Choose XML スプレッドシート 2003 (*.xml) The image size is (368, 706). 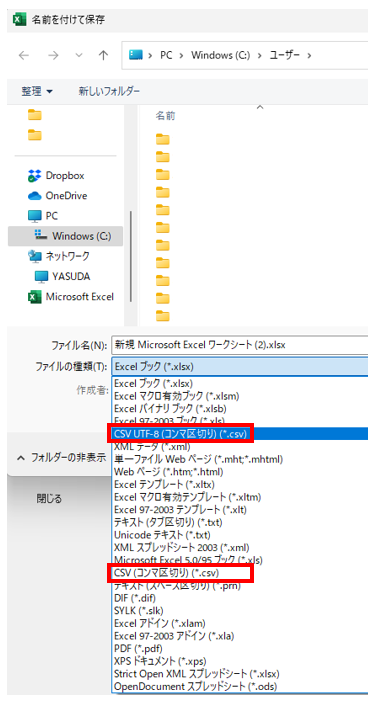(x=182, y=548)
